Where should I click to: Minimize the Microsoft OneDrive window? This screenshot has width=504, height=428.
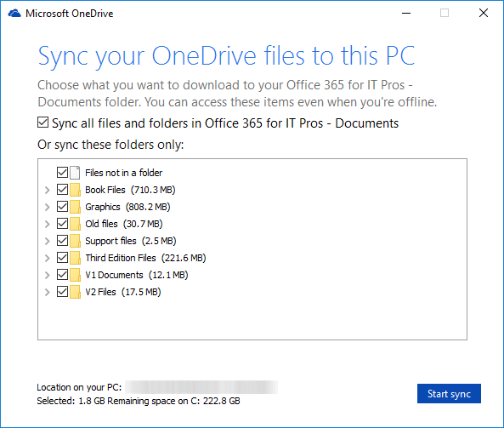pos(406,14)
